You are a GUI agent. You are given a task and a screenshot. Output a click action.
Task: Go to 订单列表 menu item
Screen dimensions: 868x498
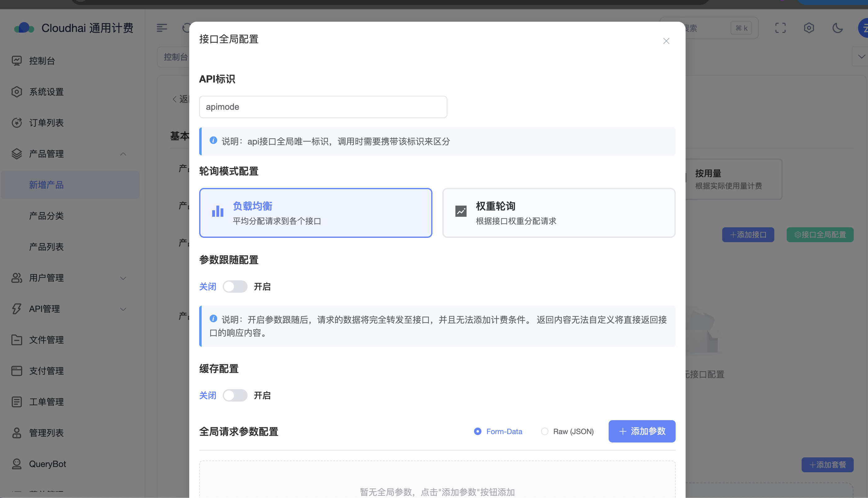[46, 122]
